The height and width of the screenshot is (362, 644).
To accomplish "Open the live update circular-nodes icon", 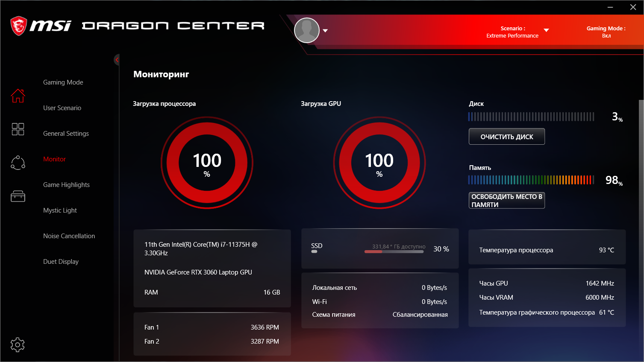I will coord(18,163).
